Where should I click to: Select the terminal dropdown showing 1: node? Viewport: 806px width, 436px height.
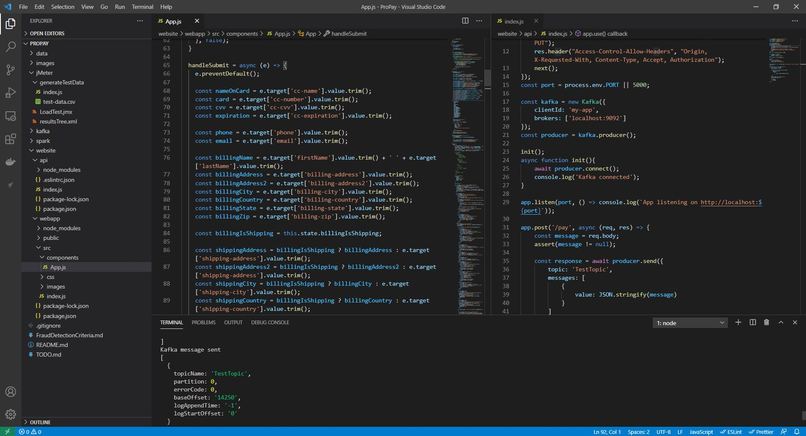point(690,323)
